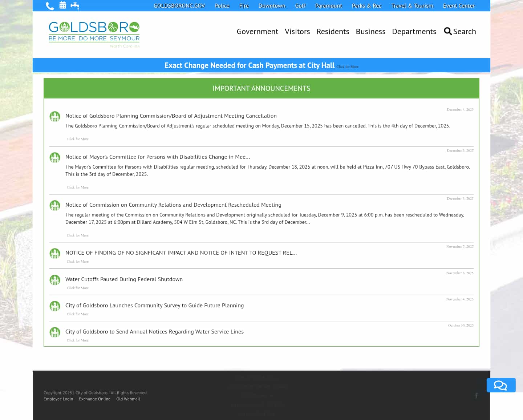Click the Facebook icon in the footer
The height and width of the screenshot is (420, 523).
(477, 396)
